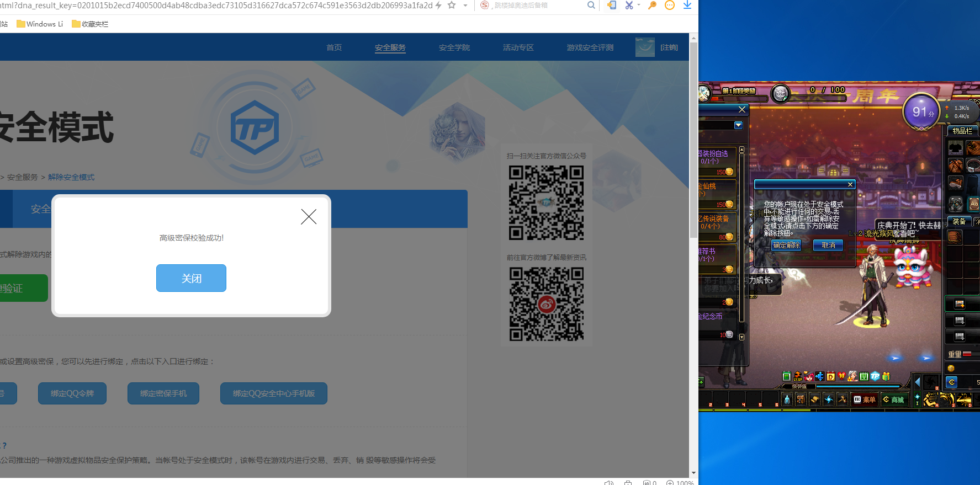Expand the screenshot tool dropdown arrow

coord(639,6)
